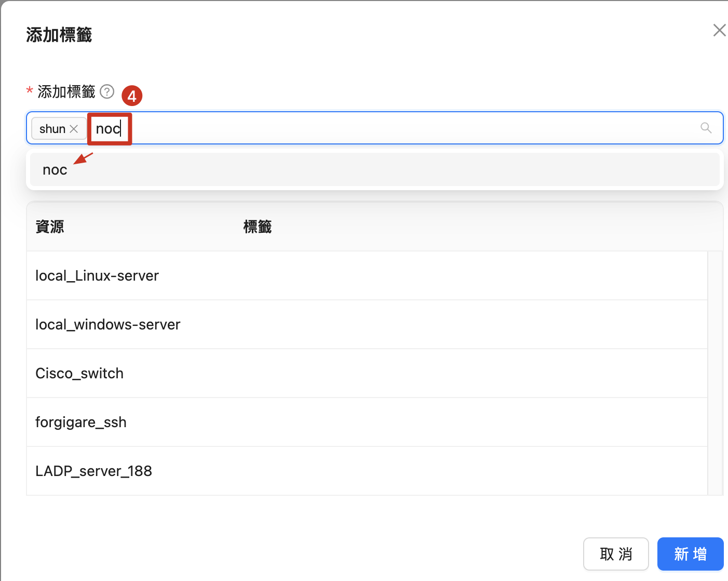Remove the shun tag using its x

click(x=74, y=129)
